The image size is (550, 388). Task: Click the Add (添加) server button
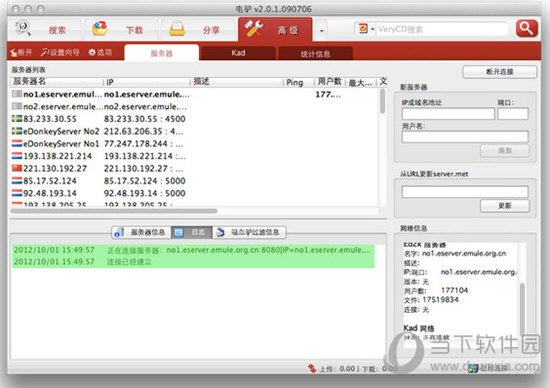click(505, 150)
